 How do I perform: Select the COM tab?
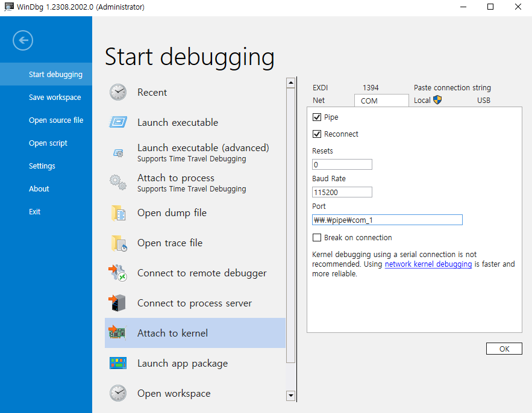(381, 101)
